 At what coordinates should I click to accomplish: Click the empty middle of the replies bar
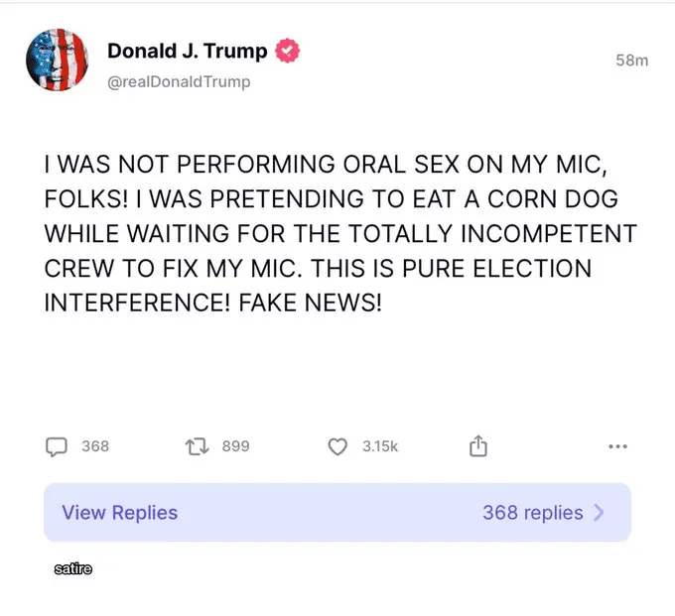(328, 513)
